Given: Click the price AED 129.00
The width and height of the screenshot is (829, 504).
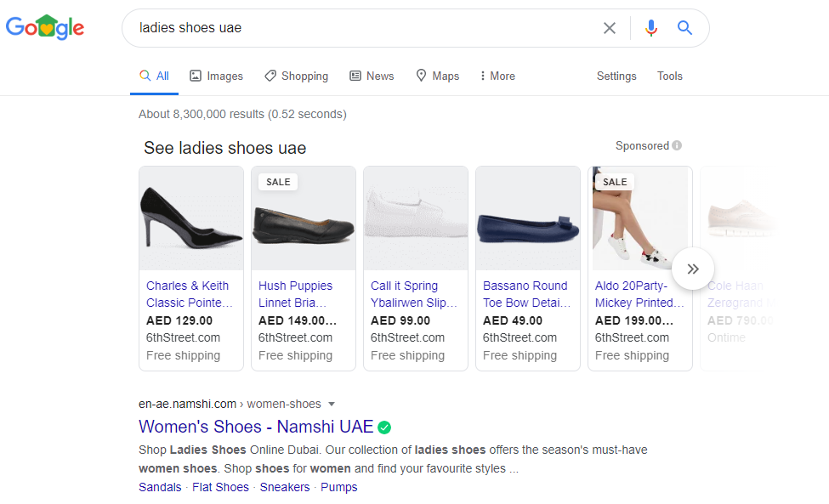Looking at the screenshot, I should coord(179,320).
